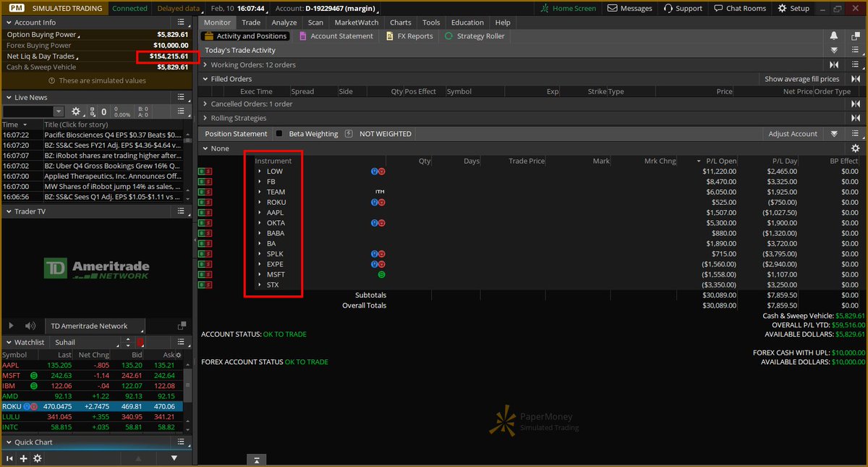Viewport: 868px width, 467px height.
Task: Expand the ROKU position row
Action: (260, 203)
